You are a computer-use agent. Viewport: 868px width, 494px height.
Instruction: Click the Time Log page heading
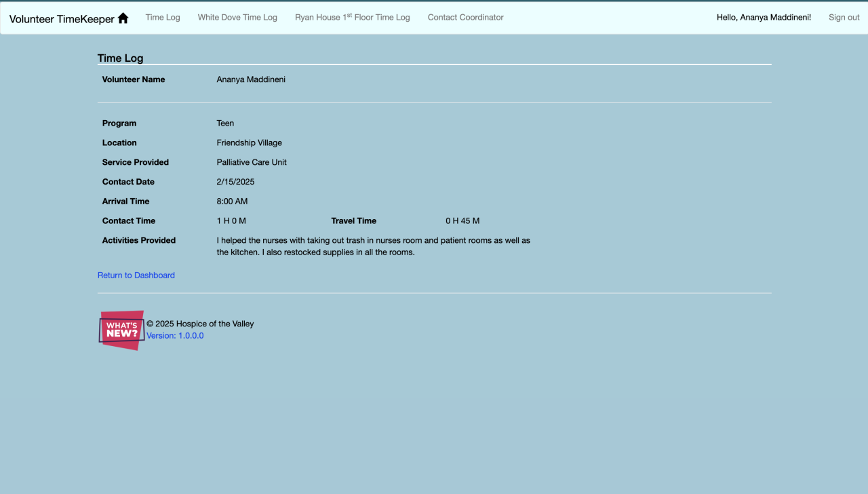tap(121, 58)
